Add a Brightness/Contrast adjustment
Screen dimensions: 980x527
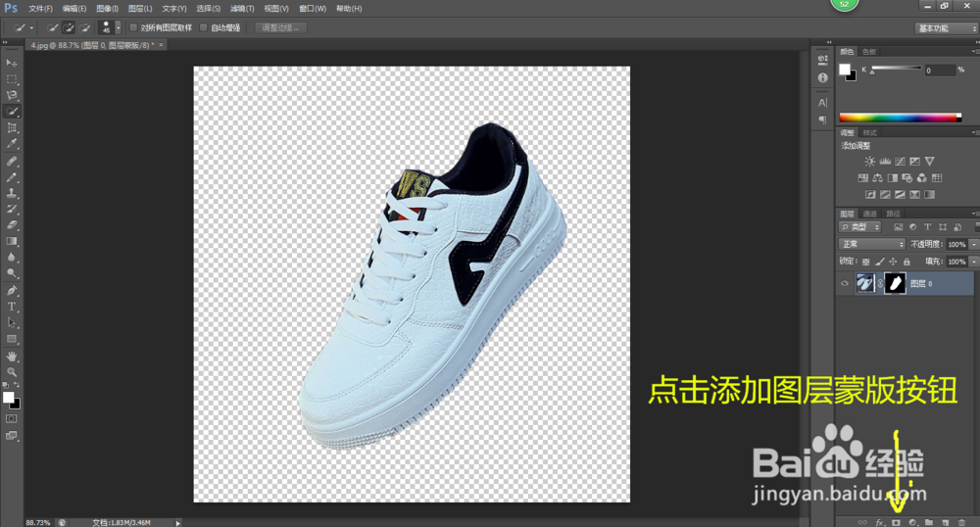tap(869, 161)
